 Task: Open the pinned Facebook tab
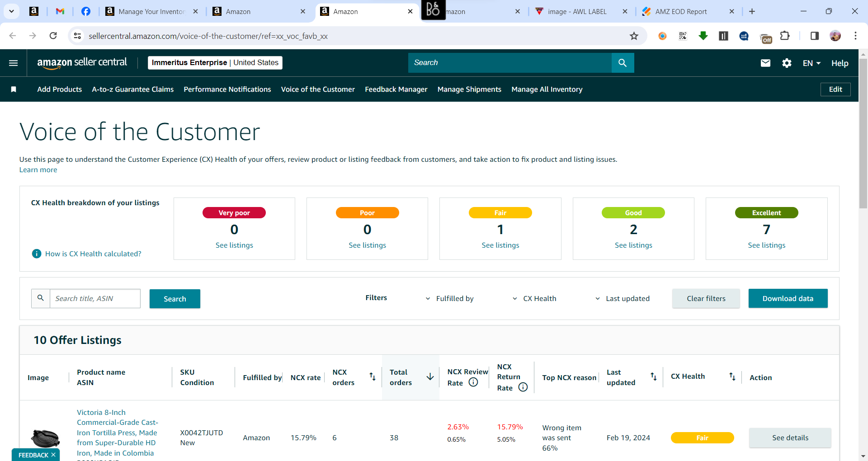(x=86, y=11)
